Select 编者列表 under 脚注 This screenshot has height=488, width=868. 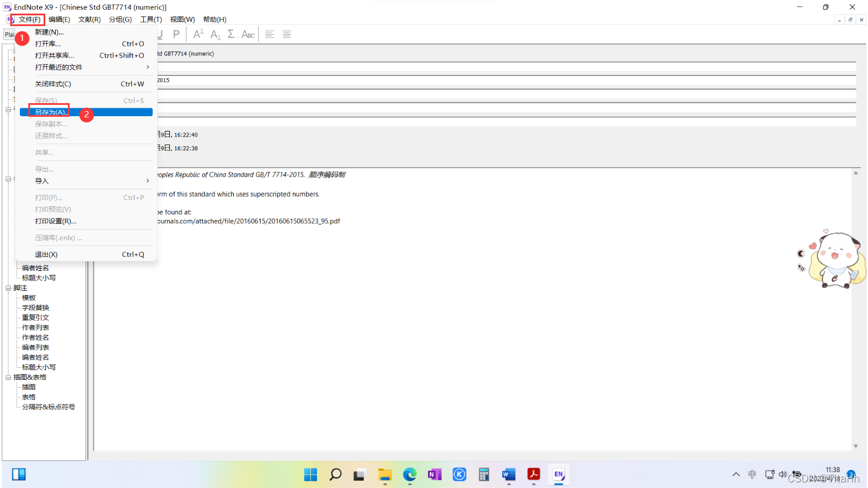point(36,347)
